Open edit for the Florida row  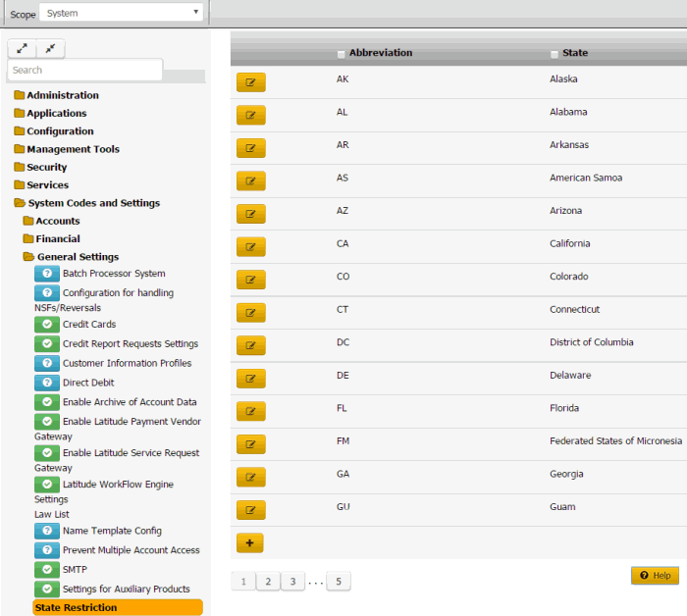coord(250,411)
